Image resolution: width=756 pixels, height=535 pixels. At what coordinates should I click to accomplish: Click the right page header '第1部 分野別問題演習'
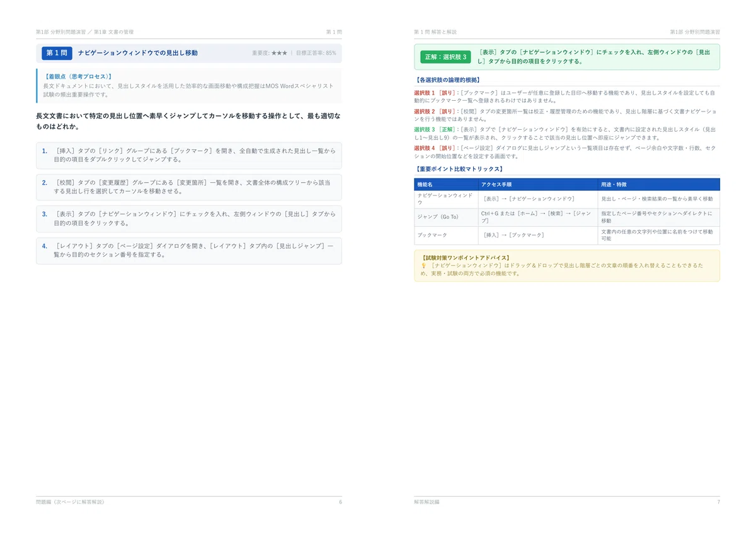(695, 32)
